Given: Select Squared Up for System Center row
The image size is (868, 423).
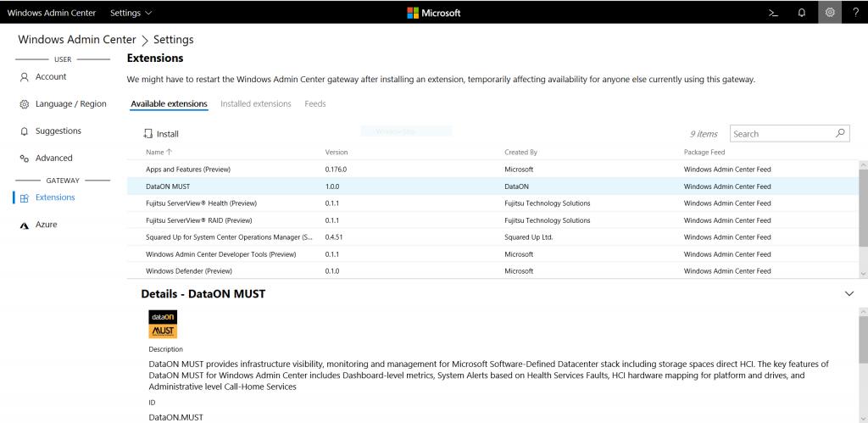Looking at the screenshot, I should click(x=492, y=237).
